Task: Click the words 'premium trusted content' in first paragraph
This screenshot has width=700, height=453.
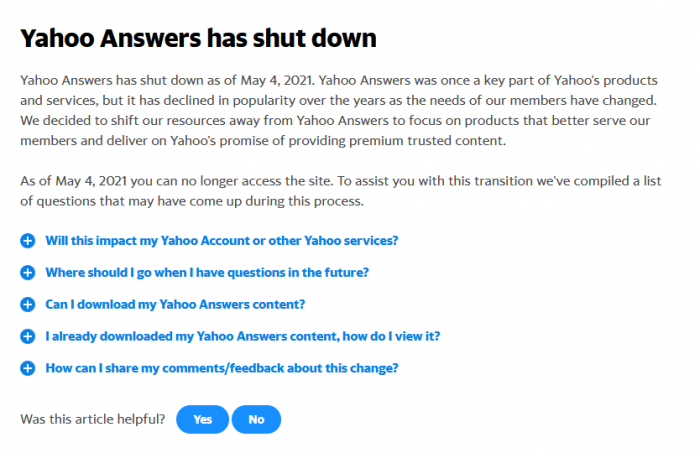Action: (x=427, y=141)
